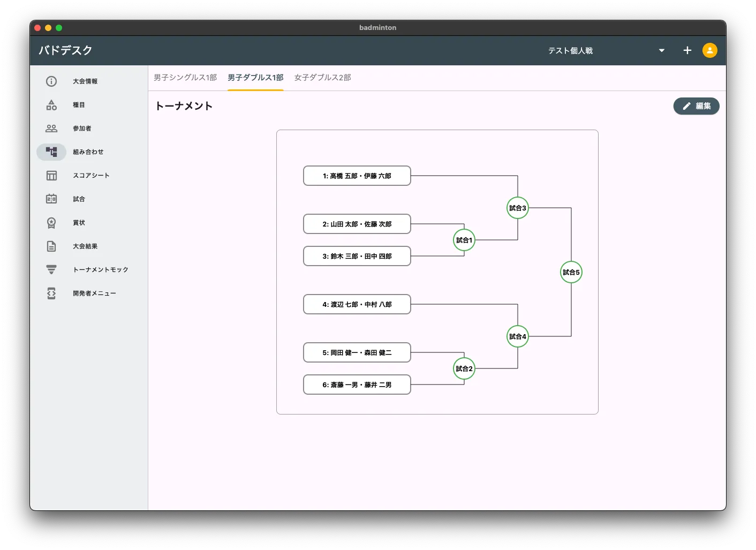Select the 大会結果 document icon

pyautogui.click(x=51, y=246)
